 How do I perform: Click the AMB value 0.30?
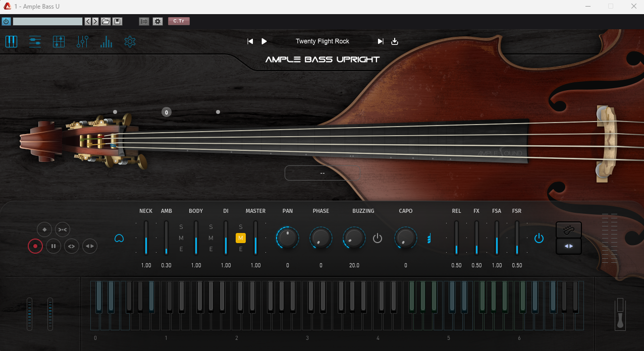click(166, 265)
